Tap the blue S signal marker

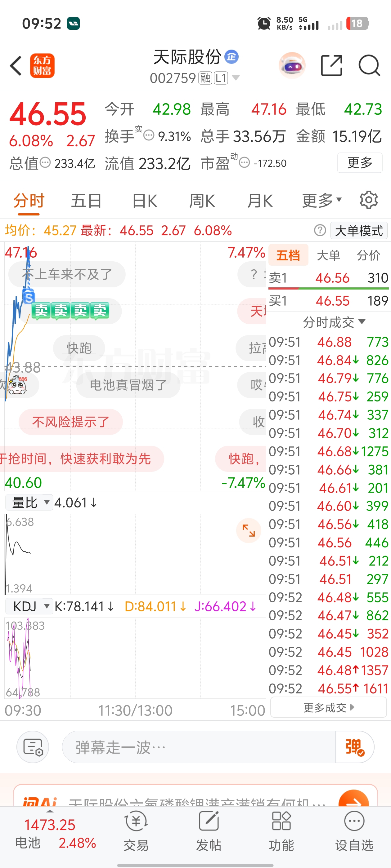(x=29, y=297)
